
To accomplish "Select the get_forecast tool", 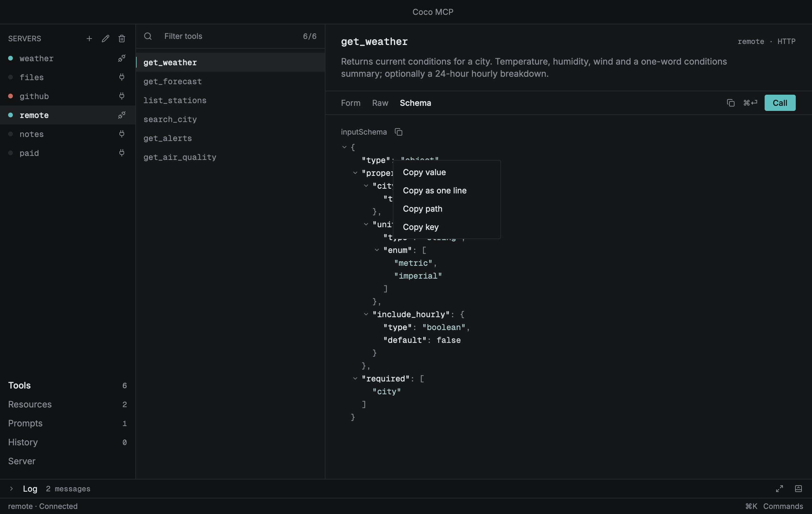I will (230, 81).
